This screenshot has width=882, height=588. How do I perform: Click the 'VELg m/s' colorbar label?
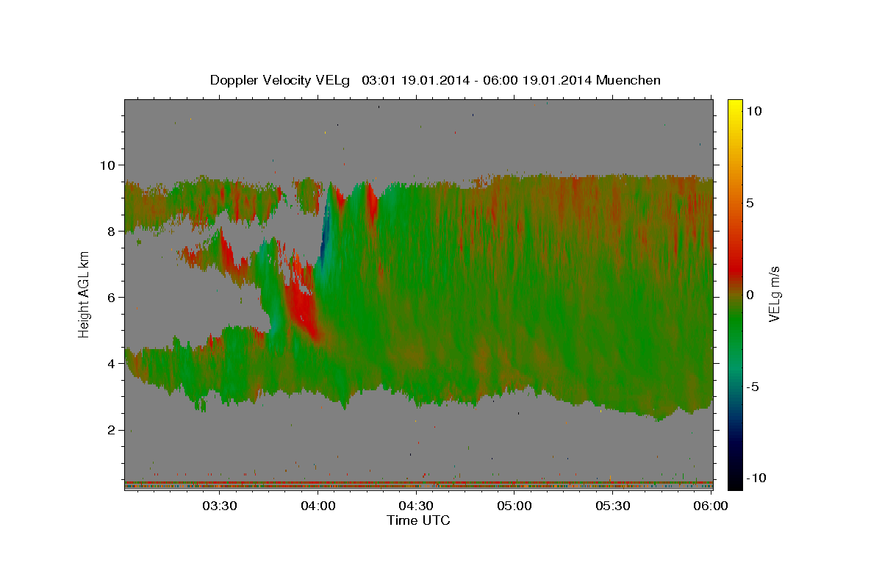(774, 294)
